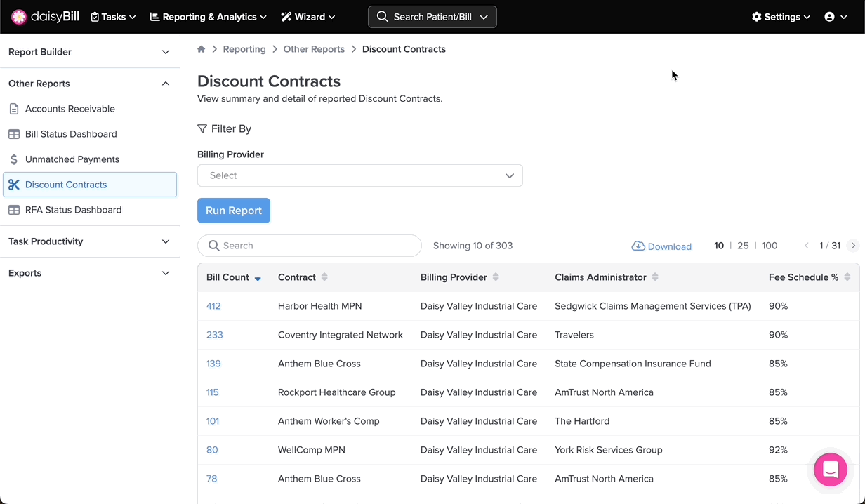Show 25 rows per page
Image resolution: width=865 pixels, height=504 pixels.
[743, 246]
